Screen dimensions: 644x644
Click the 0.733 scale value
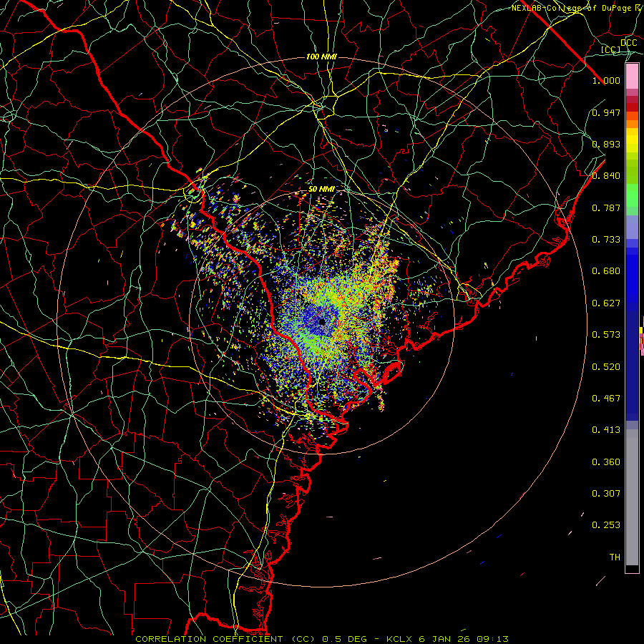click(x=606, y=240)
